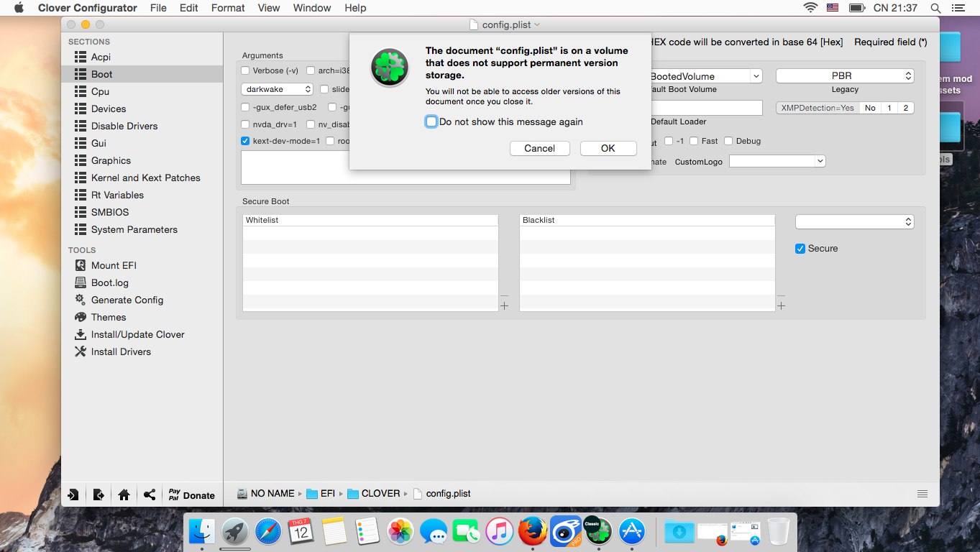Click the share icon in bottom toolbar

[150, 494]
